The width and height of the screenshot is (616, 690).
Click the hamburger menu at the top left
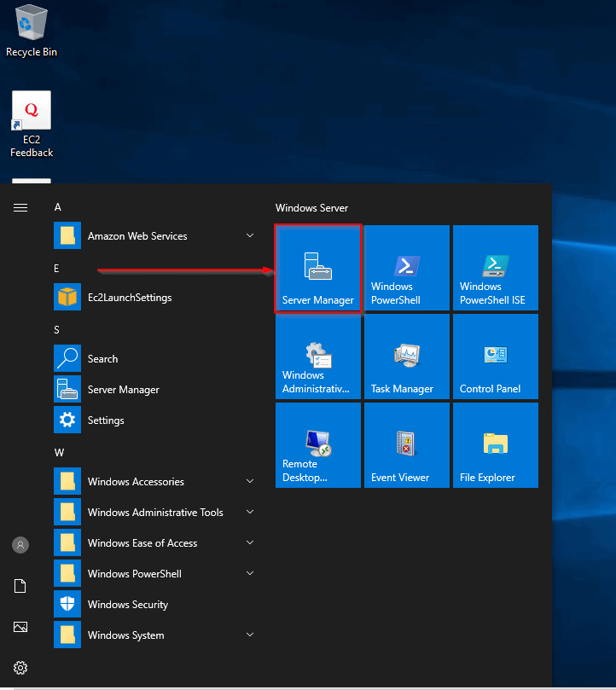[20, 207]
